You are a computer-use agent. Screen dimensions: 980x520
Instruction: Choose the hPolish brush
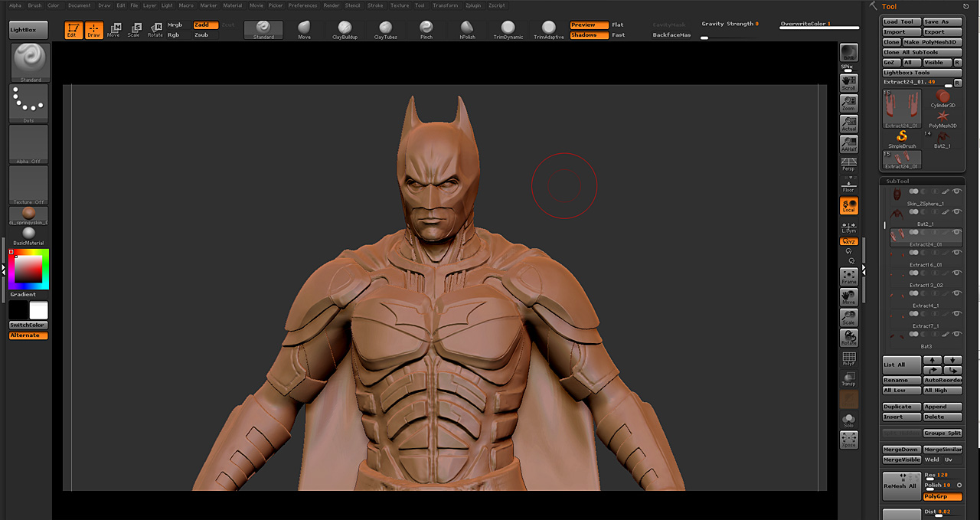(x=467, y=30)
